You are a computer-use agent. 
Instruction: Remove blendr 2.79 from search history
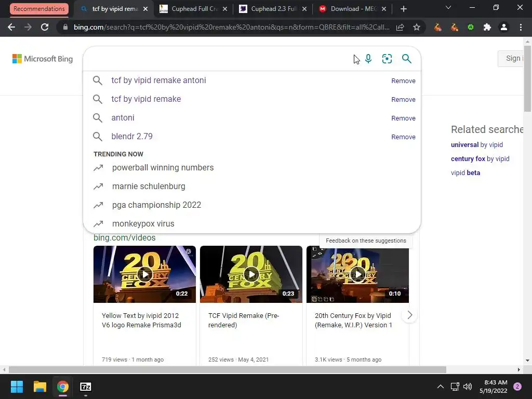point(403,137)
